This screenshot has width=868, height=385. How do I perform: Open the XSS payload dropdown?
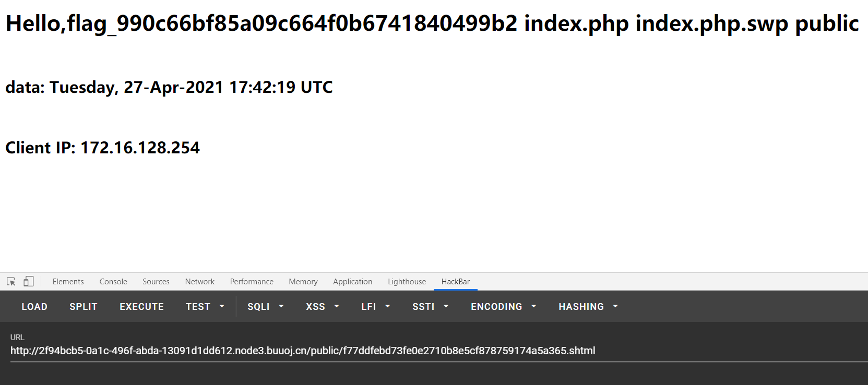click(x=322, y=306)
